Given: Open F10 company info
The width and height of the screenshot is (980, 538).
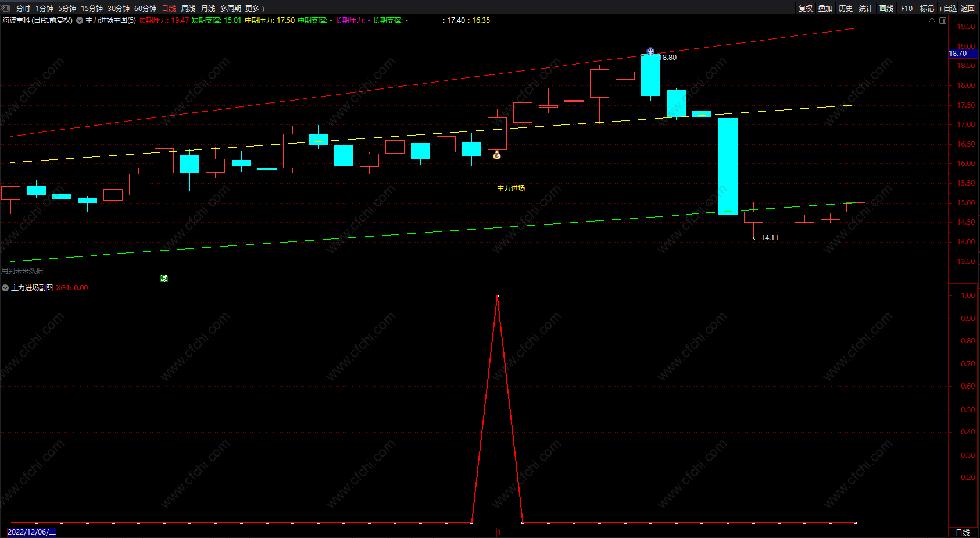Looking at the screenshot, I should (907, 8).
